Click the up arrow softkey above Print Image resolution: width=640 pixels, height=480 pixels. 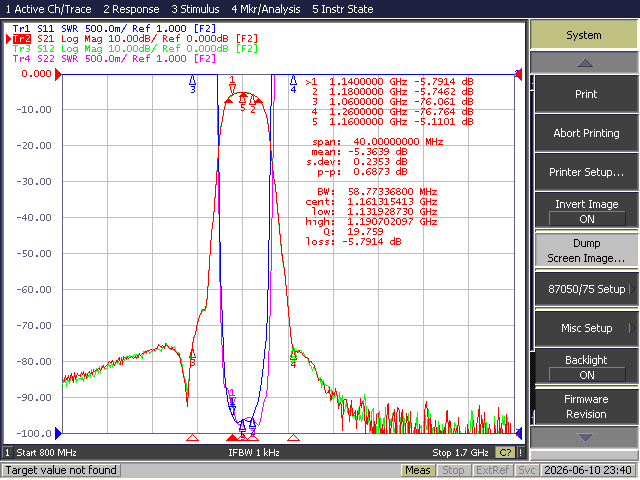[584, 63]
